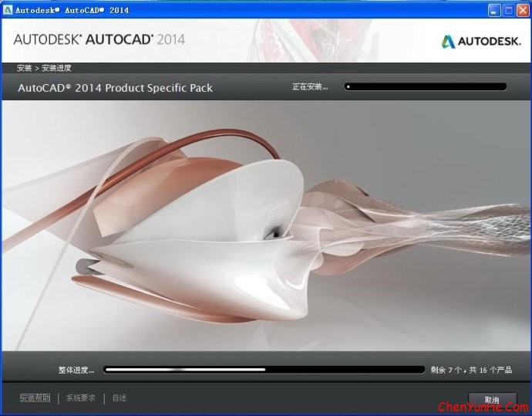Click the 安装进度 breadcrumb item

(56, 68)
